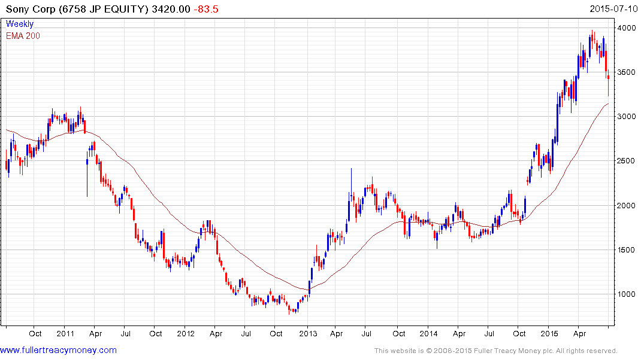The image size is (644, 359).
Task: Click the 1500 price axis label
Action: [x=627, y=250]
